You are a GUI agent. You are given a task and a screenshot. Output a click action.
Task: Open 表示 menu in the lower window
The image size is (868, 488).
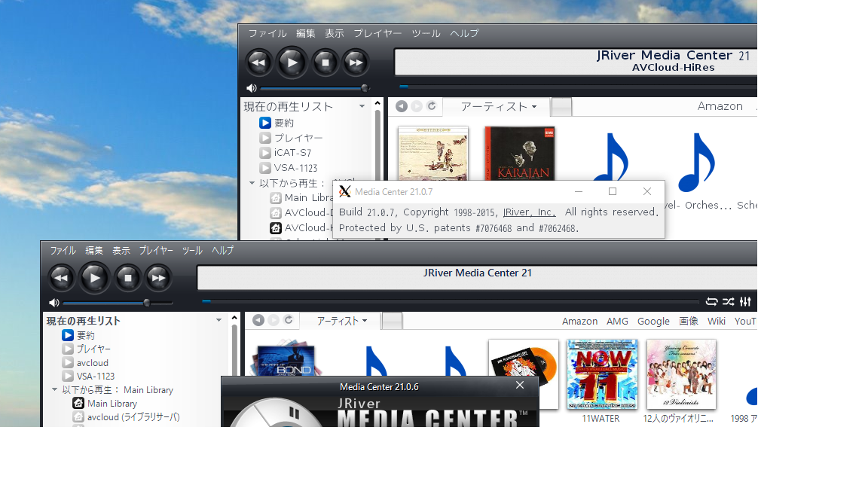tap(121, 251)
